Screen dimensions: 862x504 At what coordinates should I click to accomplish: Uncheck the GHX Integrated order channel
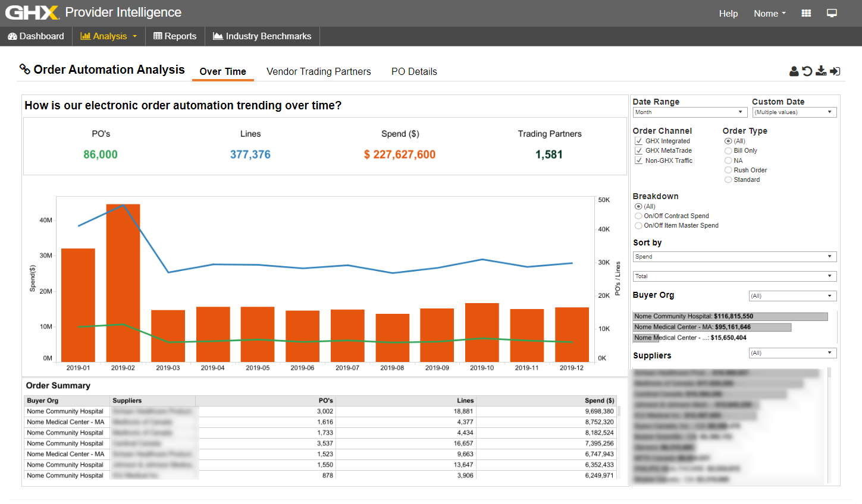(x=639, y=141)
